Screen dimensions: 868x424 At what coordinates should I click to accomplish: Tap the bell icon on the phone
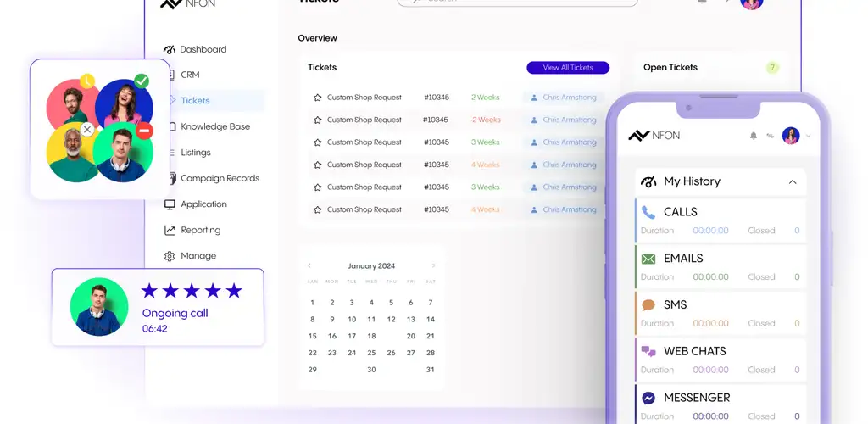(x=753, y=136)
